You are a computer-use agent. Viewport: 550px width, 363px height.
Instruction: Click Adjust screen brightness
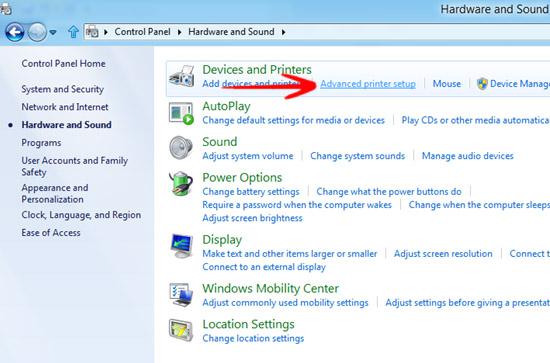[x=252, y=218]
